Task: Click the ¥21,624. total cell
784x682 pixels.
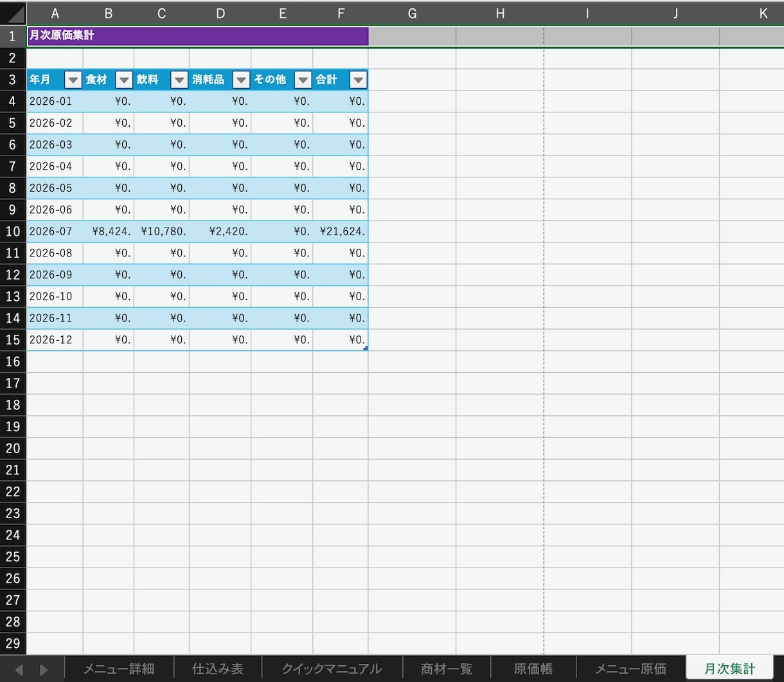Action: pos(341,231)
